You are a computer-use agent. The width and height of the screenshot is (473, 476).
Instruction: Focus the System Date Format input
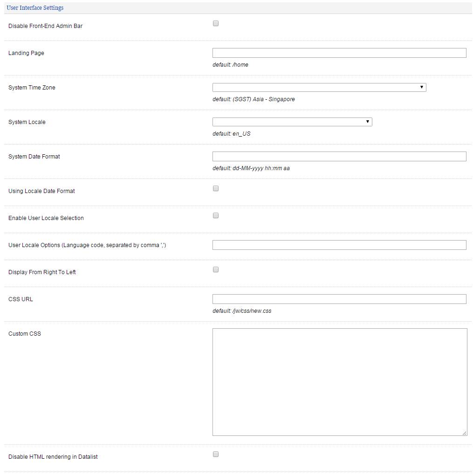point(339,157)
